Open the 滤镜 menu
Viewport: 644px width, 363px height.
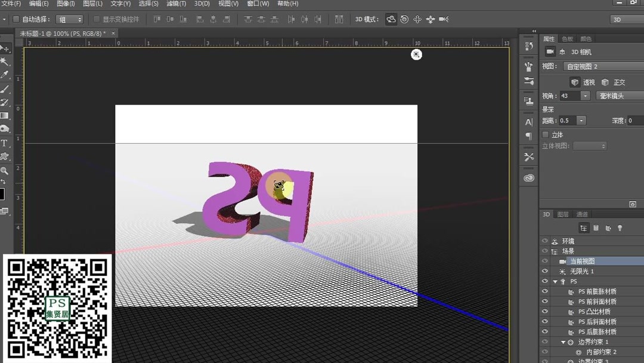coord(176,4)
